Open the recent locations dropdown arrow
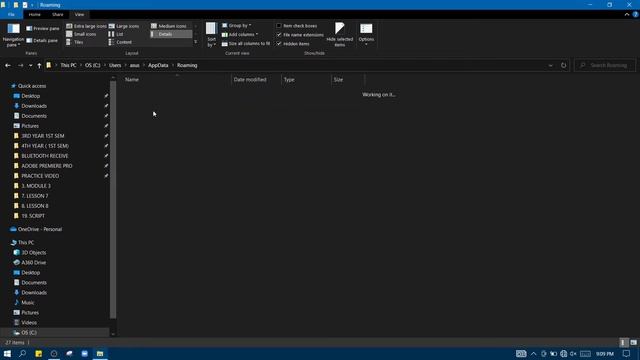The width and height of the screenshot is (640, 360). coord(30,65)
